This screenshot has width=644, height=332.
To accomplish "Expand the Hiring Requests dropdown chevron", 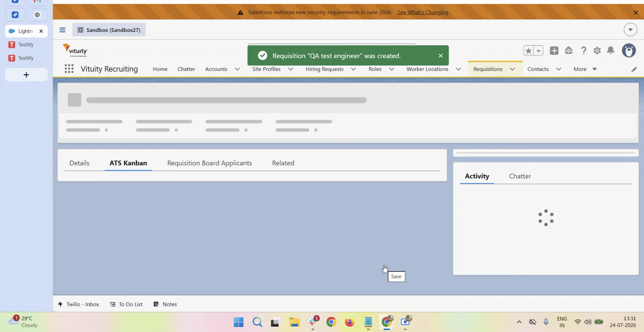I will click(x=354, y=69).
